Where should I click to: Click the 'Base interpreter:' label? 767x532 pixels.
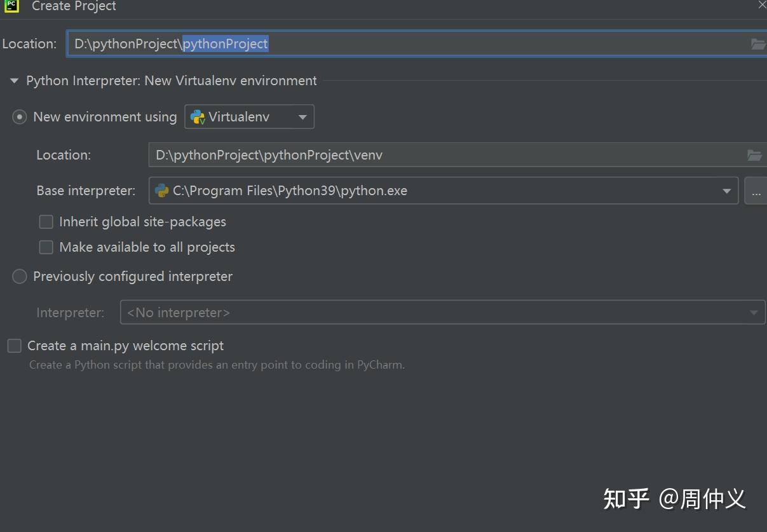(x=86, y=191)
